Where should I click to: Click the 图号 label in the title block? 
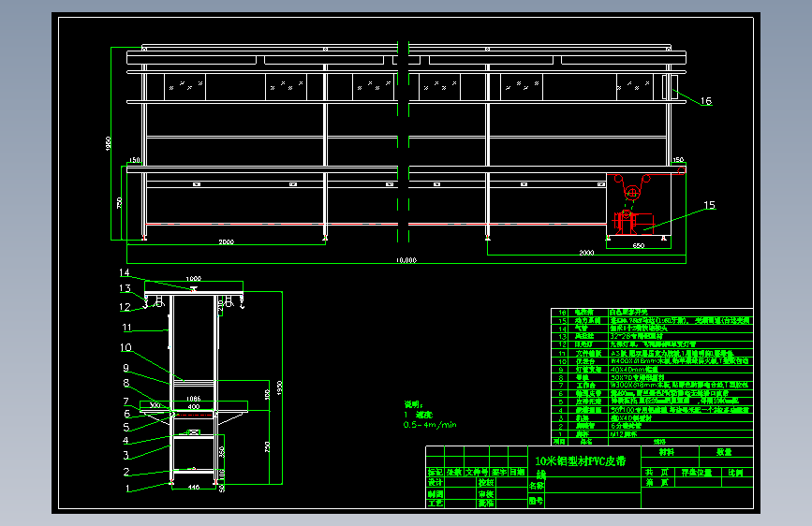[536, 501]
